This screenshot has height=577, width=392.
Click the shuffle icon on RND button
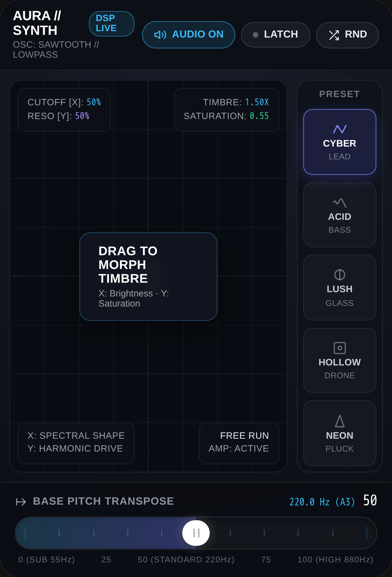pos(334,35)
